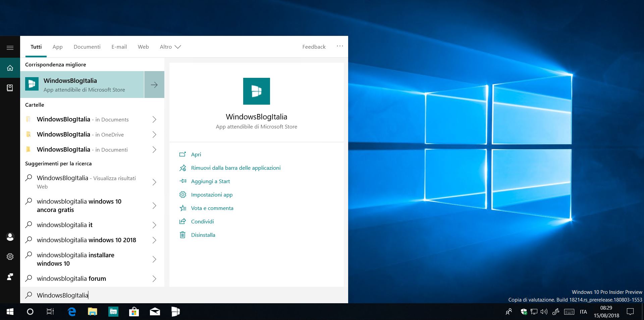644x320 pixels.
Task: Click the touch keyboard tray icon
Action: point(569,312)
